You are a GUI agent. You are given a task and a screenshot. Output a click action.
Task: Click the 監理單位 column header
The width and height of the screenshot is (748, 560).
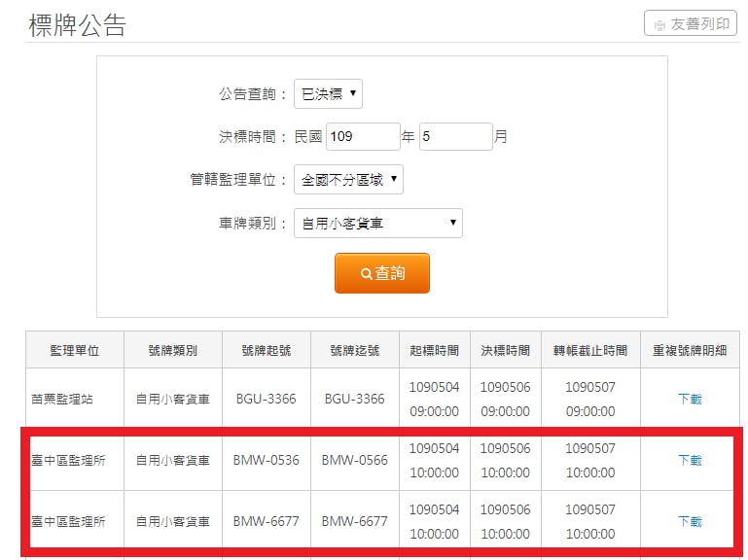point(75,350)
